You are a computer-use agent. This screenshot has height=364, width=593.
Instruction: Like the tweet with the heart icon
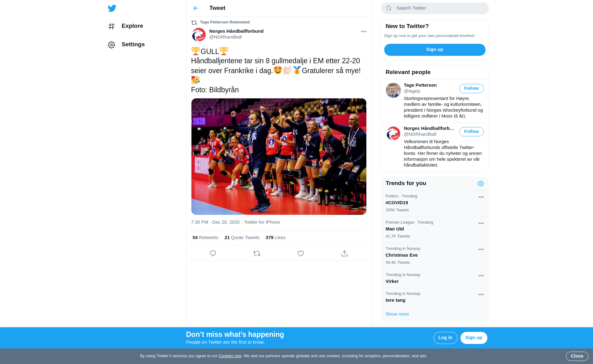pos(301,253)
